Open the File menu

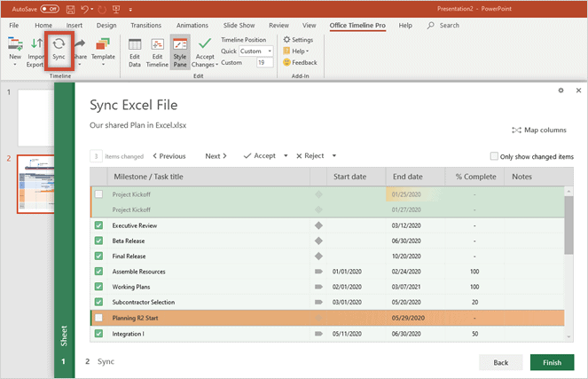(x=14, y=25)
